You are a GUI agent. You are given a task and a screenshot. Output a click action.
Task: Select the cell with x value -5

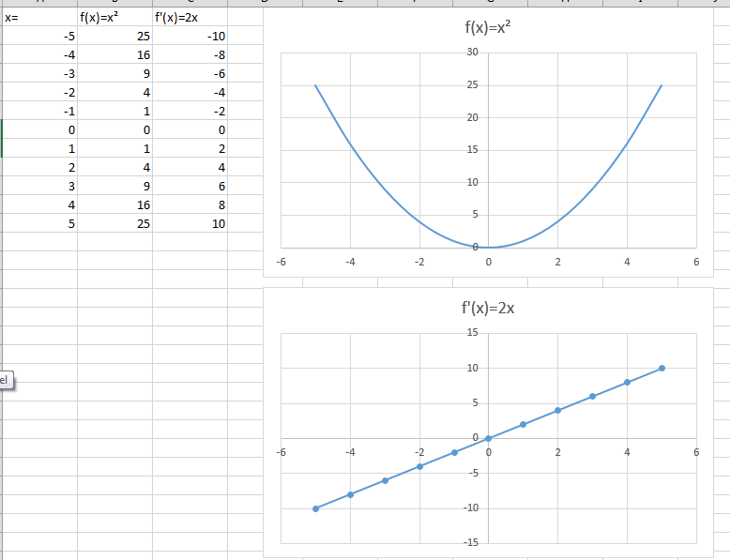[39, 37]
